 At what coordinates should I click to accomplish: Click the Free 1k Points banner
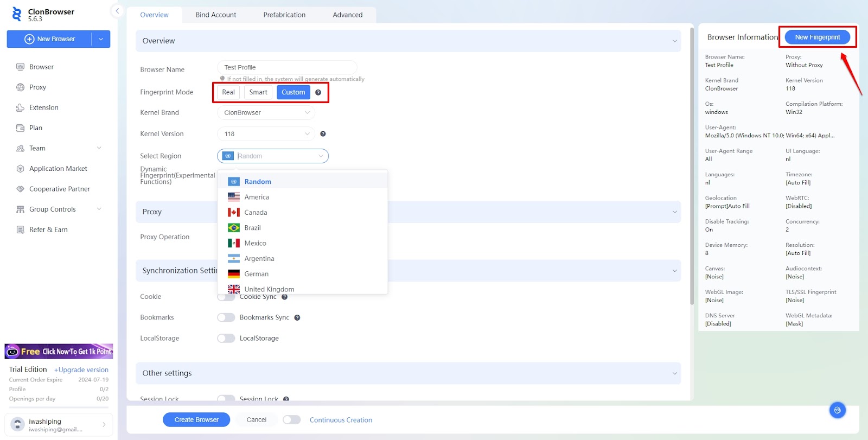pyautogui.click(x=59, y=351)
